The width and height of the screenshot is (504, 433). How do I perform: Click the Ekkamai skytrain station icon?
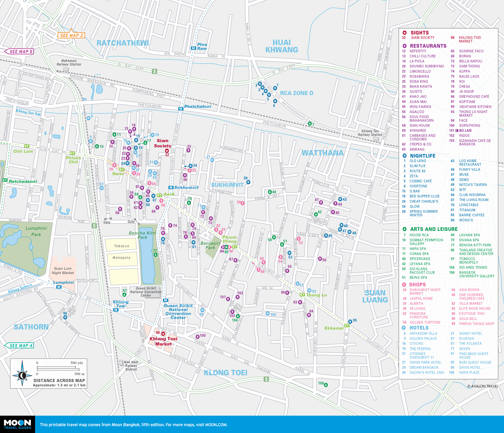tap(347, 326)
